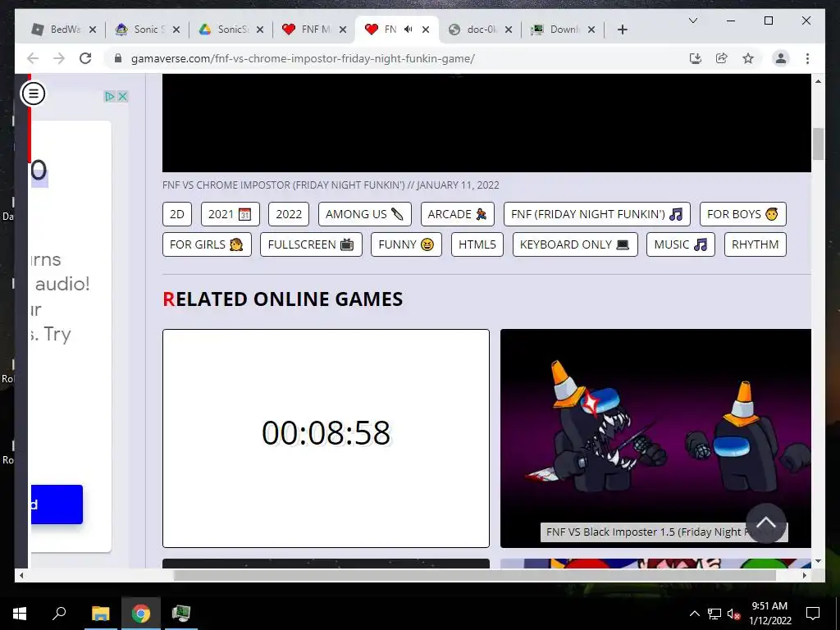Image resolution: width=840 pixels, height=630 pixels.
Task: Click the browser forward arrow
Action: 59,58
